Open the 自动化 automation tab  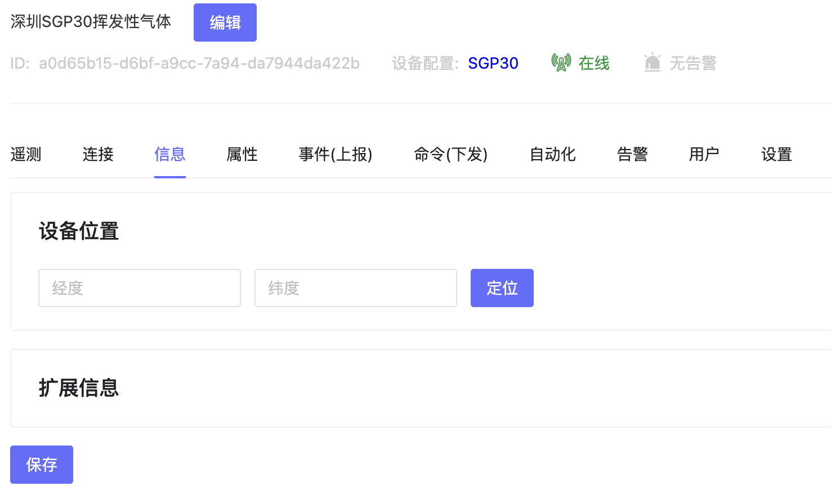click(x=552, y=154)
